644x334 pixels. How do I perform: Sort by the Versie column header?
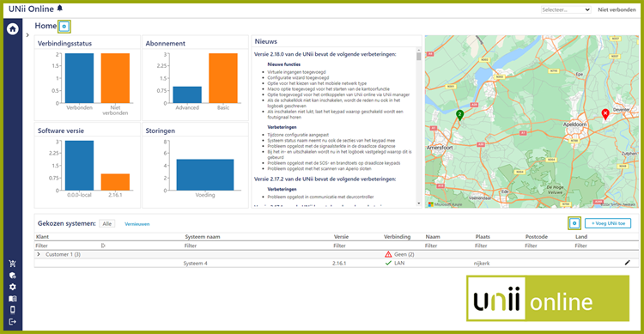tap(341, 237)
